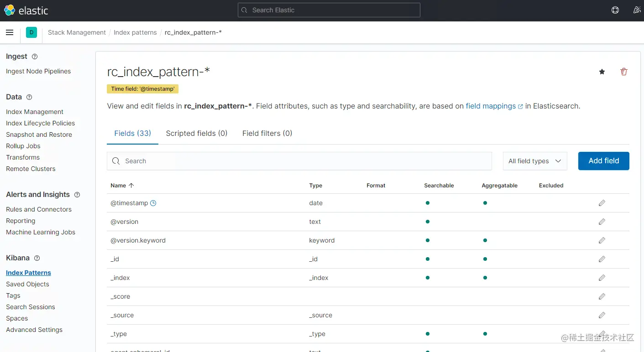Edit the _id field pencil icon

(602, 259)
